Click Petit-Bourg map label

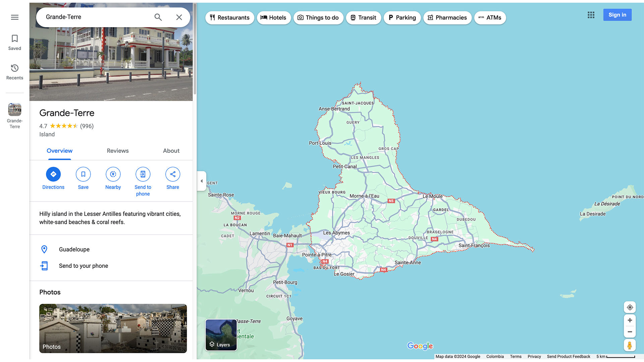285,282
